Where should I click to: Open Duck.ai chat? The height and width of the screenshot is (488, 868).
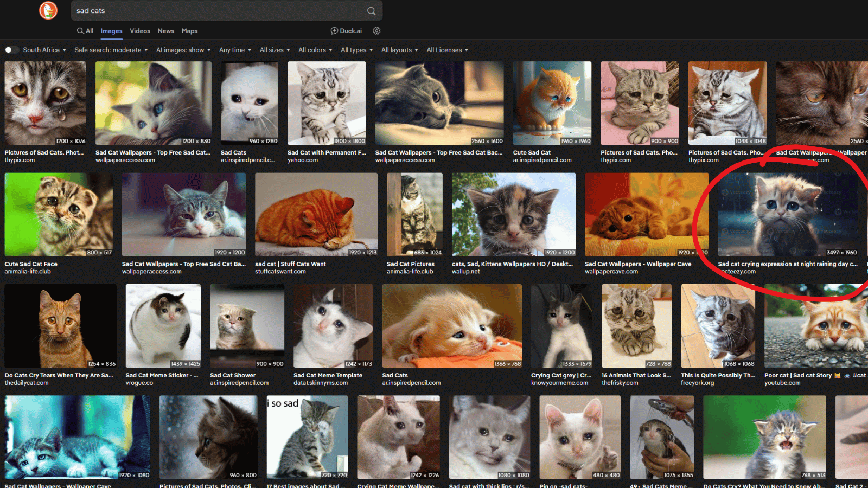click(346, 31)
